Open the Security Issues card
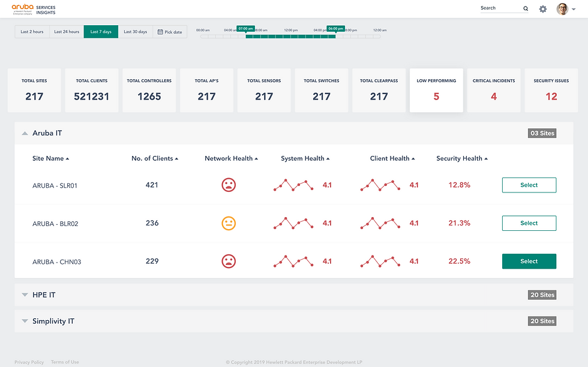This screenshot has height=367, width=588. point(551,90)
